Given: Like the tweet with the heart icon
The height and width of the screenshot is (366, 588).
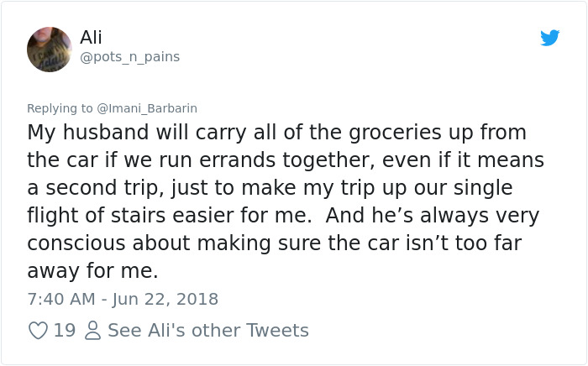Looking at the screenshot, I should [38, 331].
